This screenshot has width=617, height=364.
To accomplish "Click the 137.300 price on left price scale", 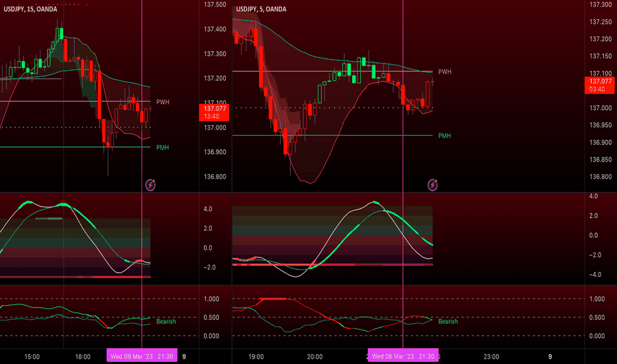I will (x=215, y=54).
